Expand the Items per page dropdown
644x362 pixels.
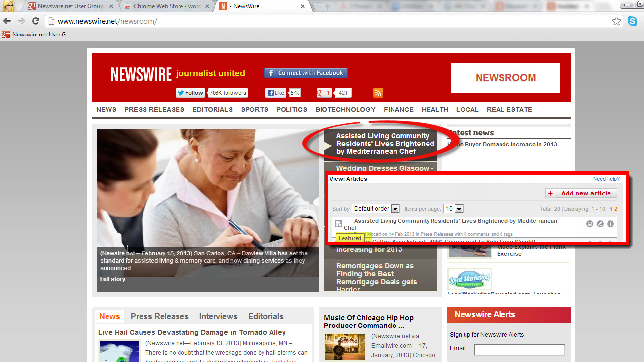[x=453, y=209]
